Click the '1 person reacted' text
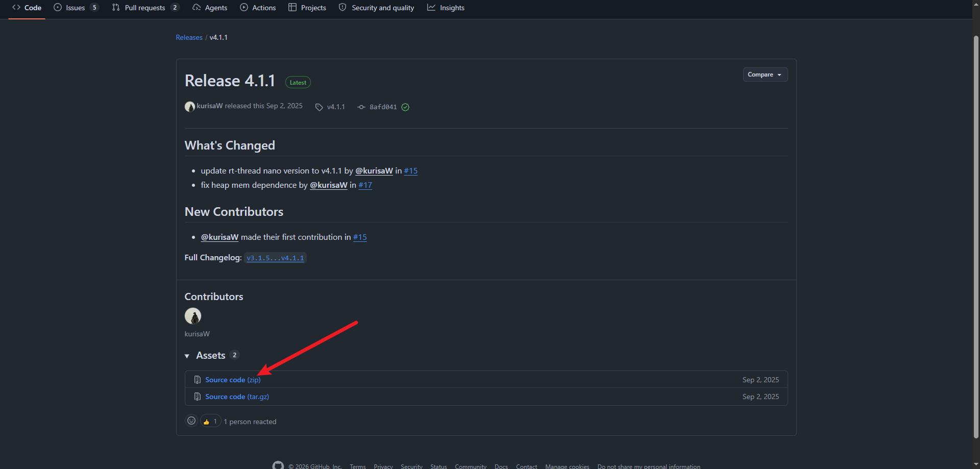 (x=250, y=422)
